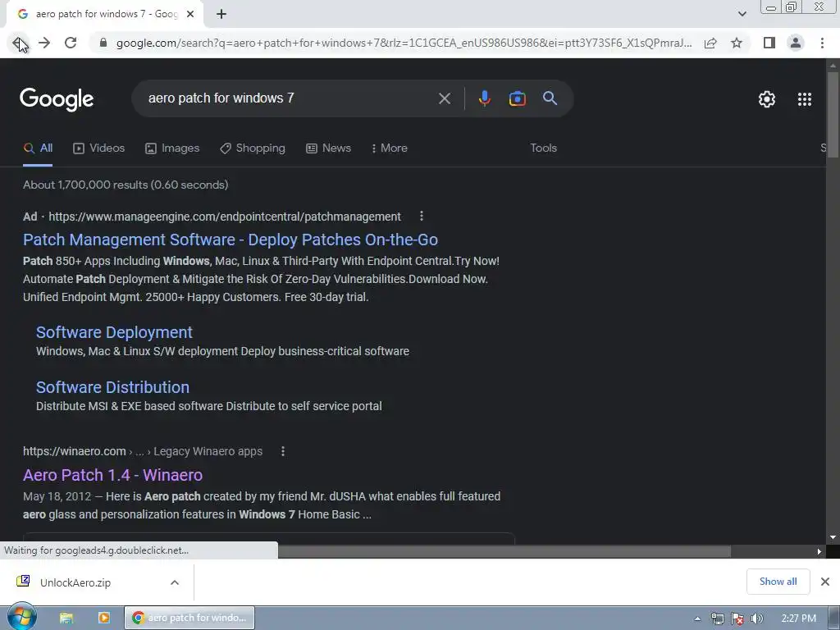
Task: Click horizontal scrollbar right arrow
Action: (819, 551)
